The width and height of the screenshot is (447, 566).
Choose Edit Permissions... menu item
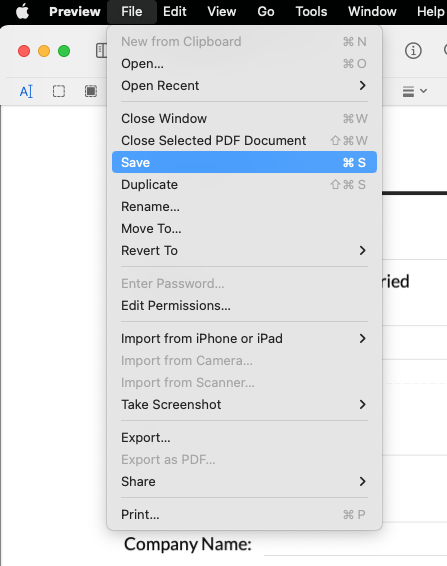coord(244,305)
